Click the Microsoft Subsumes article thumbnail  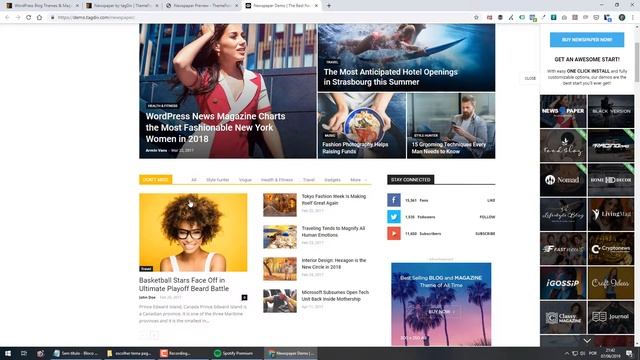280,301
